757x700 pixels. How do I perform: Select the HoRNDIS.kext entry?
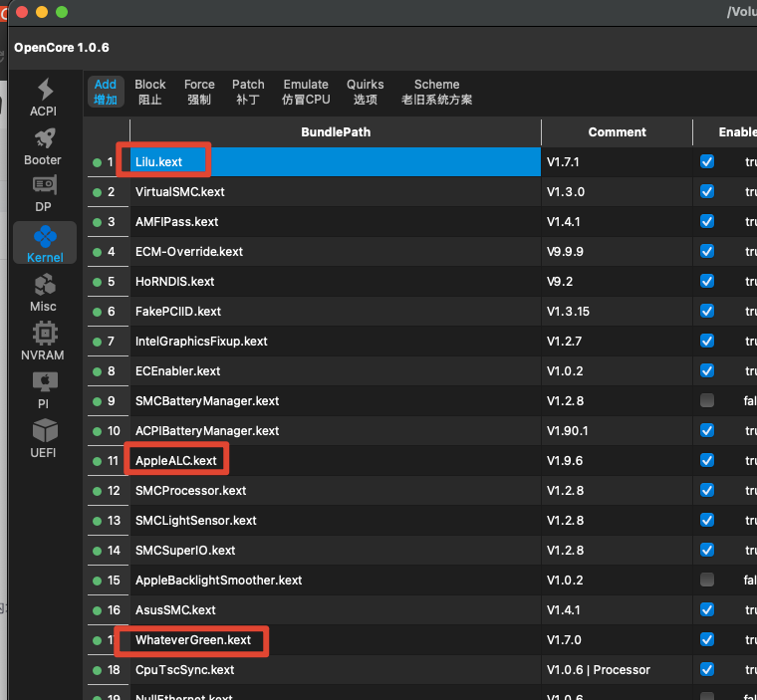coord(336,282)
